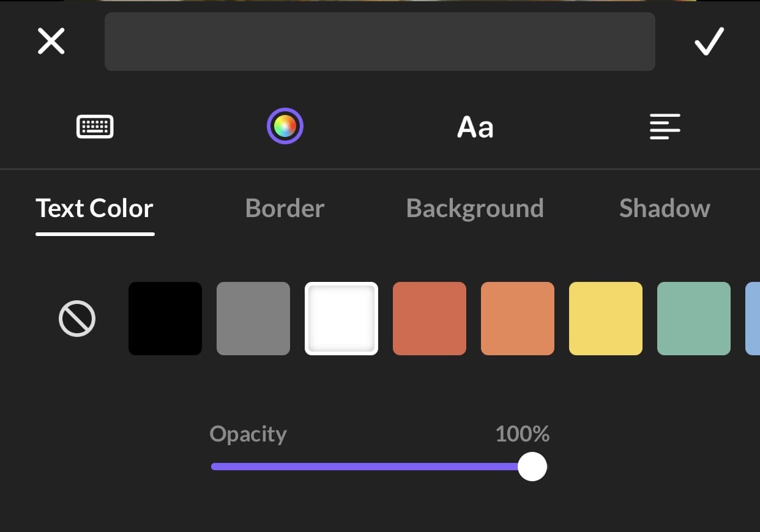The width and height of the screenshot is (760, 532).
Task: Pick the sage green color swatch
Action: click(x=694, y=319)
